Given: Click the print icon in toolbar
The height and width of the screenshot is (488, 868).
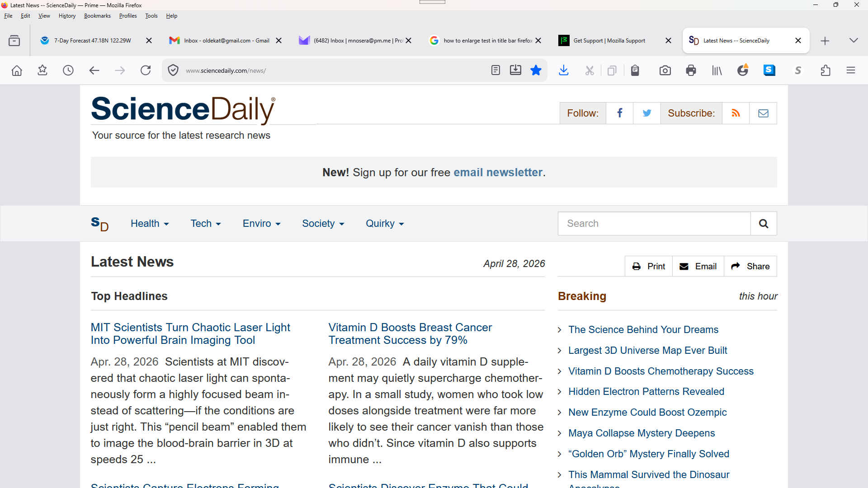Looking at the screenshot, I should [x=691, y=70].
